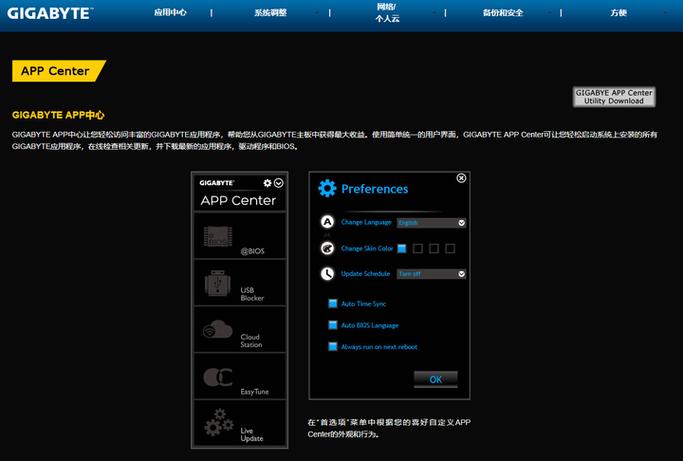This screenshot has height=461, width=683.
Task: Select the fourth skin color swatch
Action: click(x=450, y=248)
